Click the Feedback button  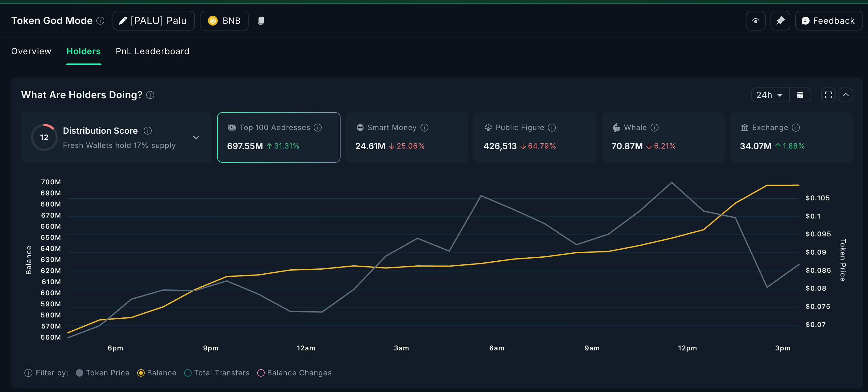click(828, 21)
